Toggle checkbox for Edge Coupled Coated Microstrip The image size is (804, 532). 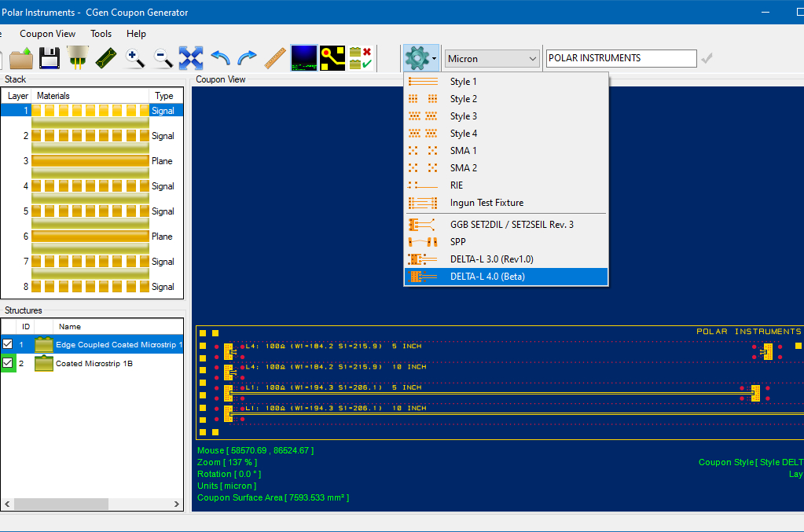click(x=7, y=344)
